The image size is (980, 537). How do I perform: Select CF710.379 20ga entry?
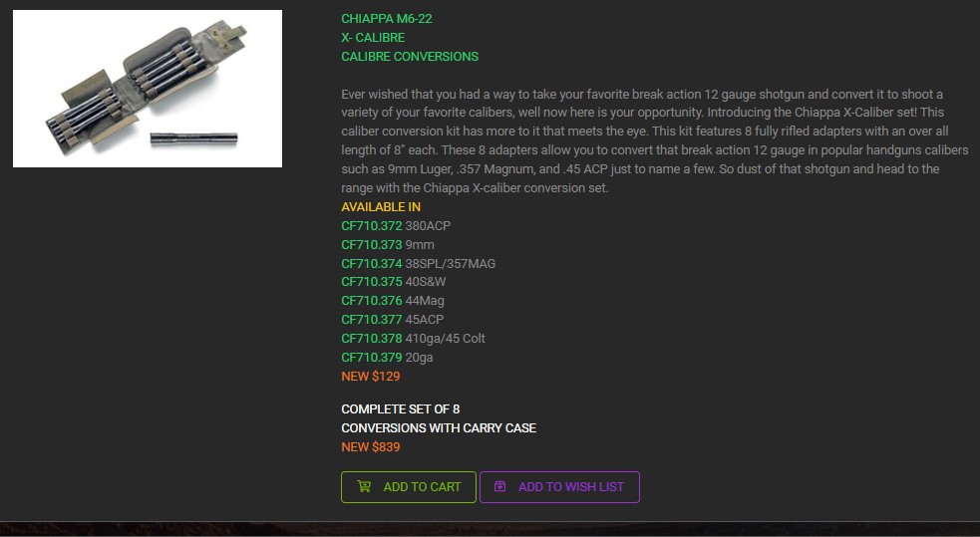(387, 357)
